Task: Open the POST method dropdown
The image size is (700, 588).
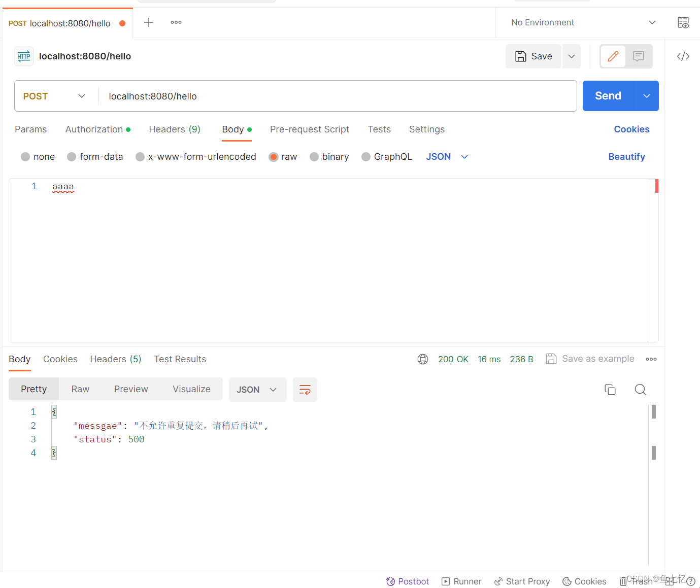Action: point(55,96)
